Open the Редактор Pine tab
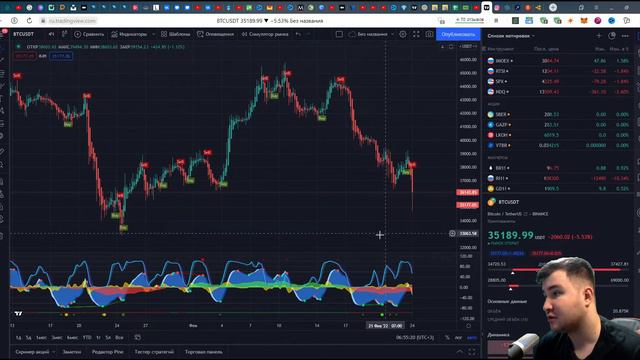 click(x=107, y=351)
